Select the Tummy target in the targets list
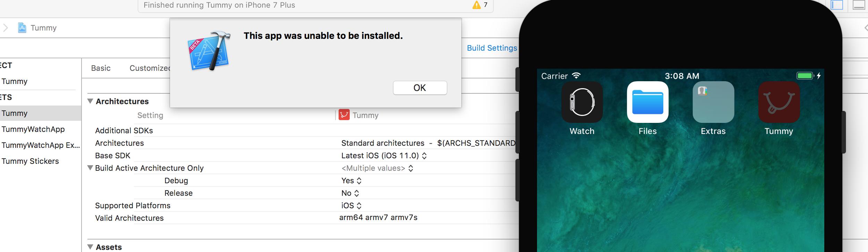868x252 pixels. tap(41, 113)
